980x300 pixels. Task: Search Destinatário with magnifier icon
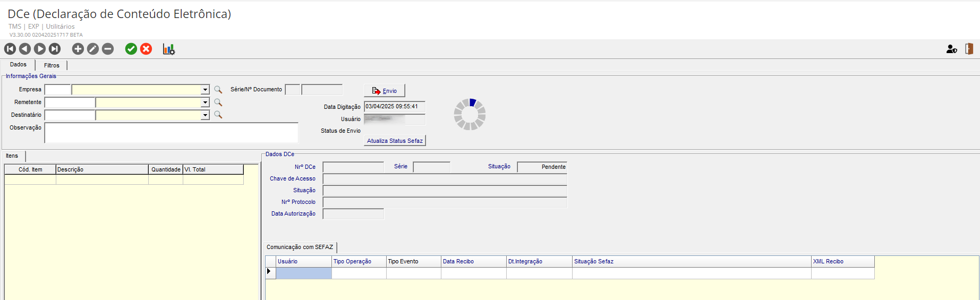click(x=218, y=115)
